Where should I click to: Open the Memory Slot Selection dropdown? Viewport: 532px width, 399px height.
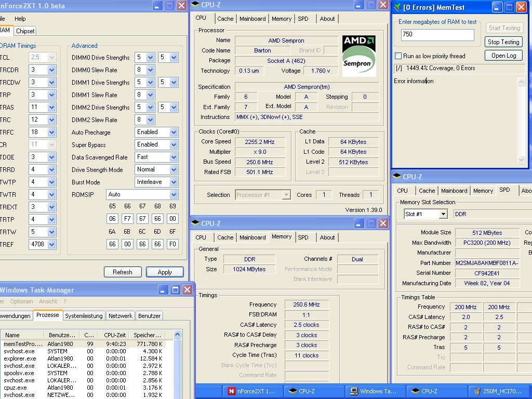coord(443,214)
